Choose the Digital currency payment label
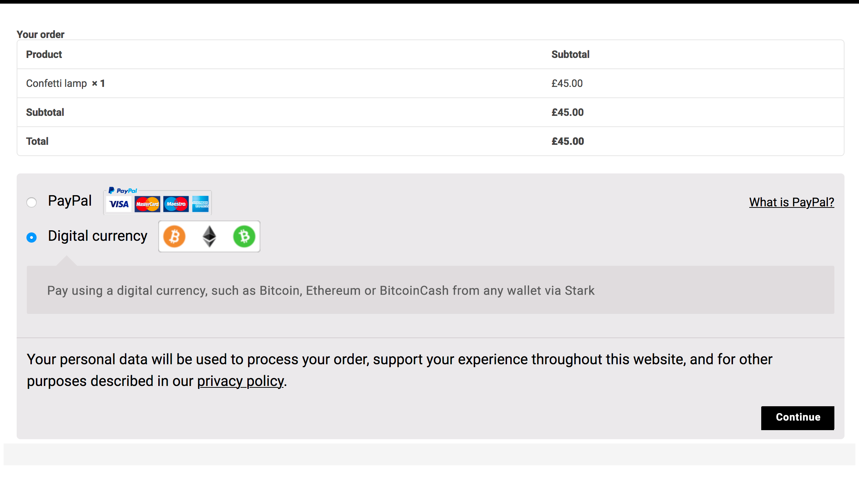Image resolution: width=859 pixels, height=504 pixels. pos(98,236)
